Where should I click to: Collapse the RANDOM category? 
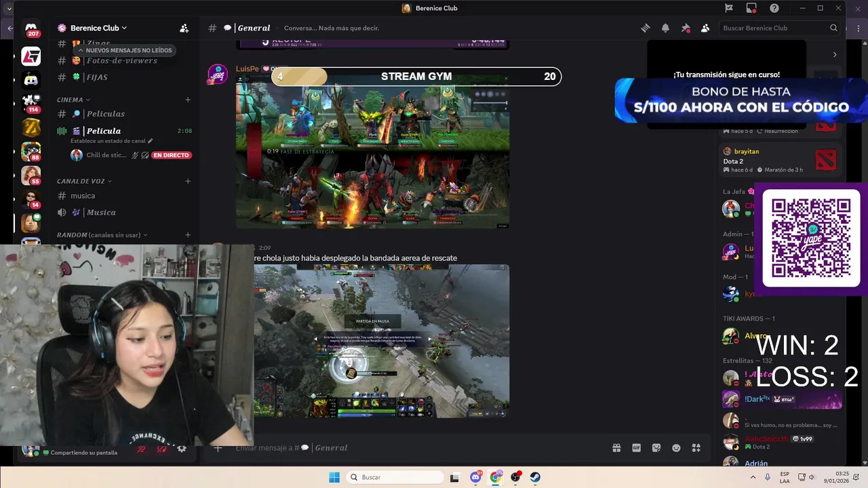pos(102,235)
